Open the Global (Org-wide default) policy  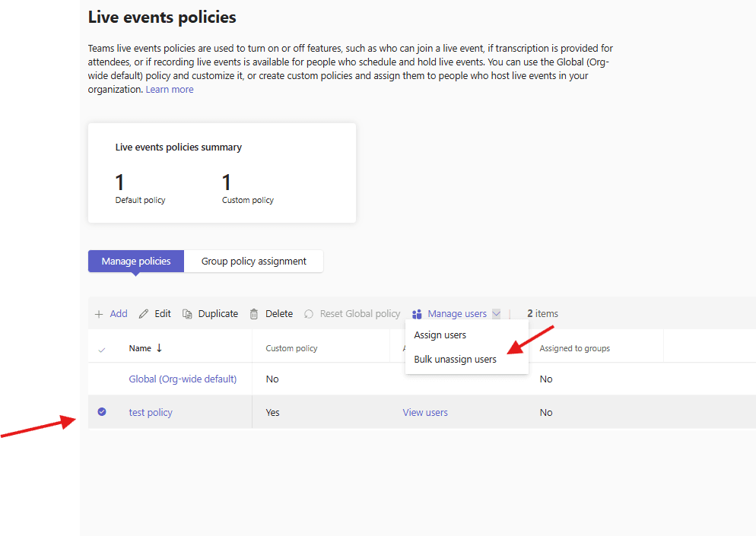tap(183, 379)
